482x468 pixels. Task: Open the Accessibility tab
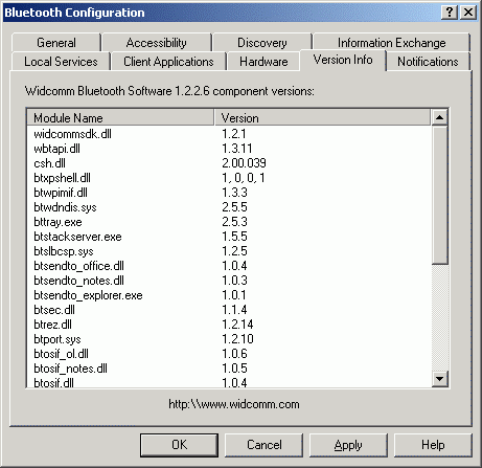click(156, 43)
